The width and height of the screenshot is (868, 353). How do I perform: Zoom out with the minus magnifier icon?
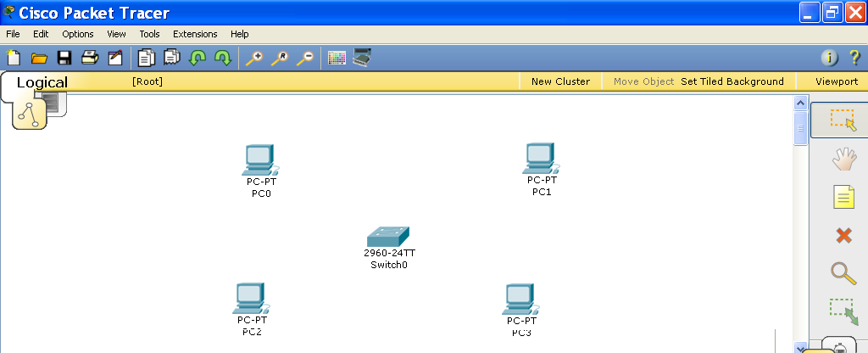pos(305,58)
